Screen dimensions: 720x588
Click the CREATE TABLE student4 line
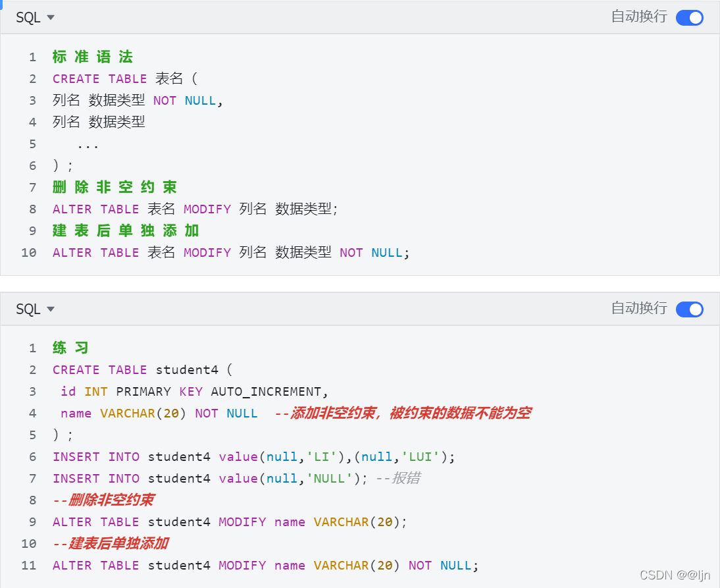pos(142,370)
